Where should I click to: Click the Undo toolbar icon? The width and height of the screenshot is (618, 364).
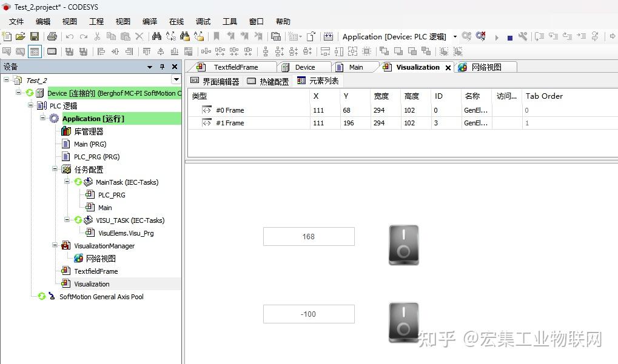[70, 37]
